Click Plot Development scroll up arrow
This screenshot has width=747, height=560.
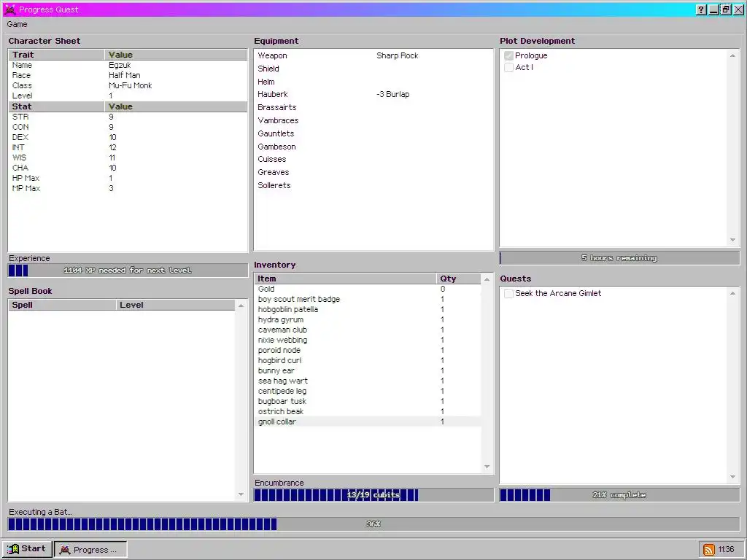pos(732,55)
